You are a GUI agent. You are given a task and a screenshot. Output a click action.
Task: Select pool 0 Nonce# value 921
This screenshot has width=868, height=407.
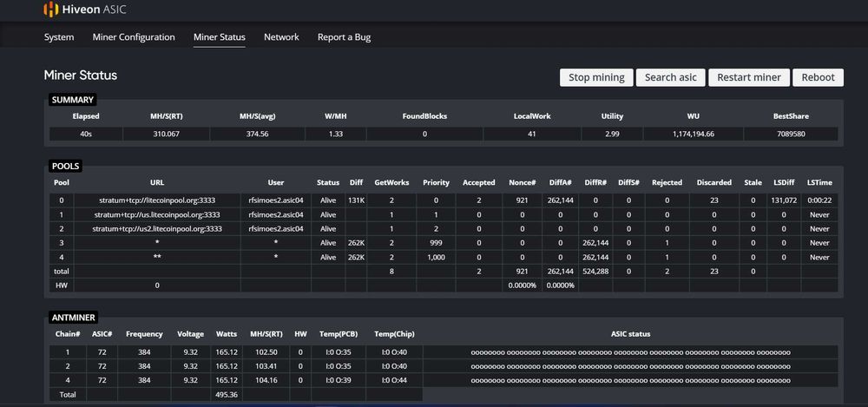point(522,200)
